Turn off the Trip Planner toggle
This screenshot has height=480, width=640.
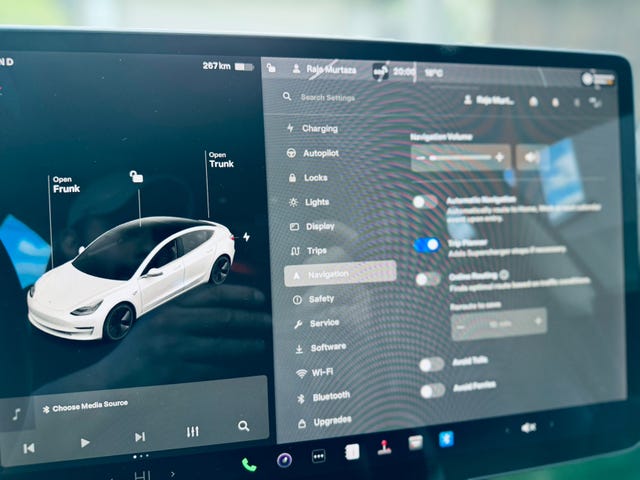point(427,245)
